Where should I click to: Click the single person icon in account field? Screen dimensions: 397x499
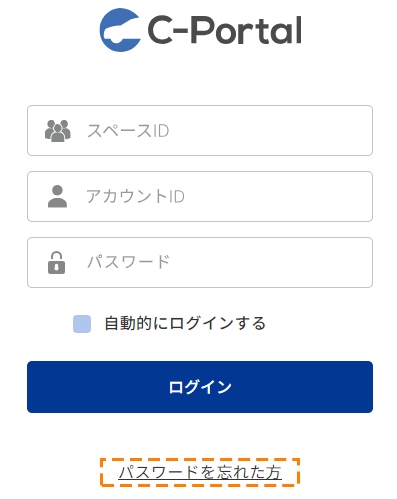[57, 196]
